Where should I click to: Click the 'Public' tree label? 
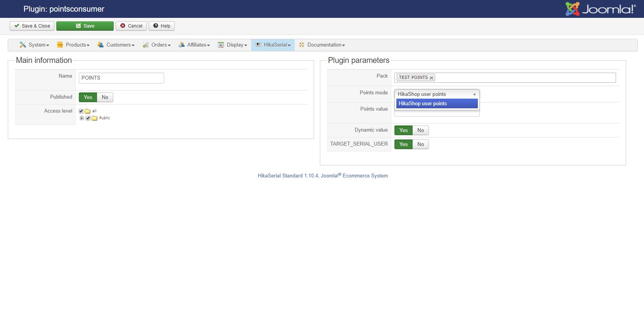tap(104, 118)
